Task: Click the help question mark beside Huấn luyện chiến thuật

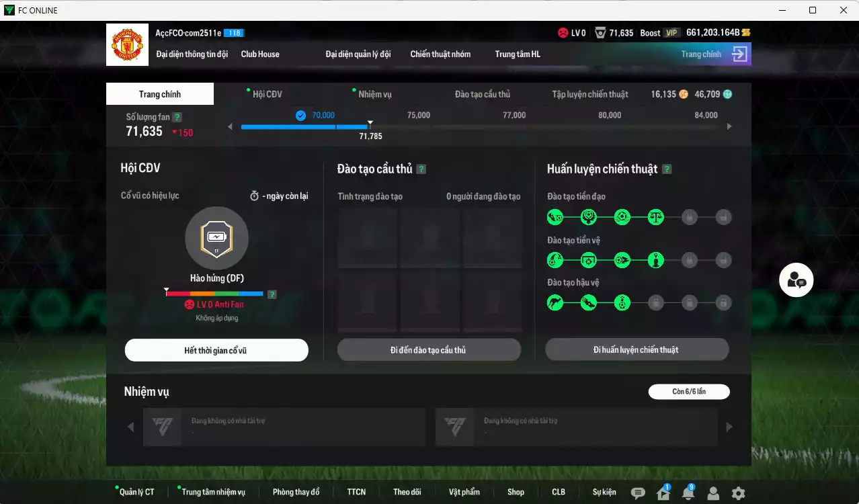Action: 666,169
